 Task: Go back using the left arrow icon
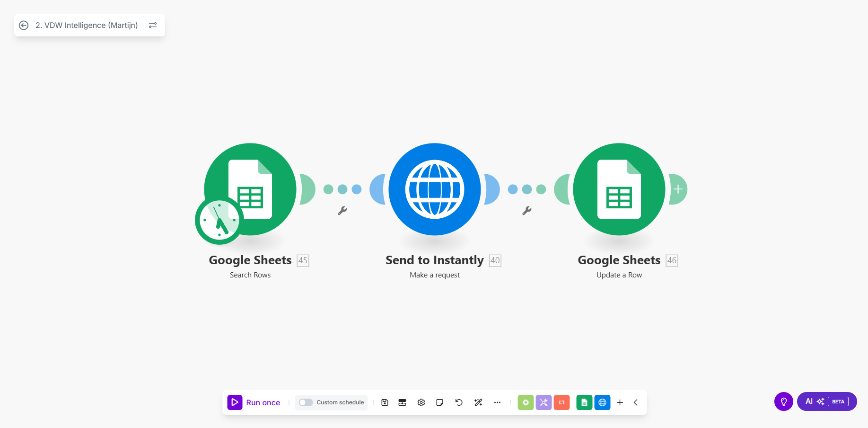(24, 25)
